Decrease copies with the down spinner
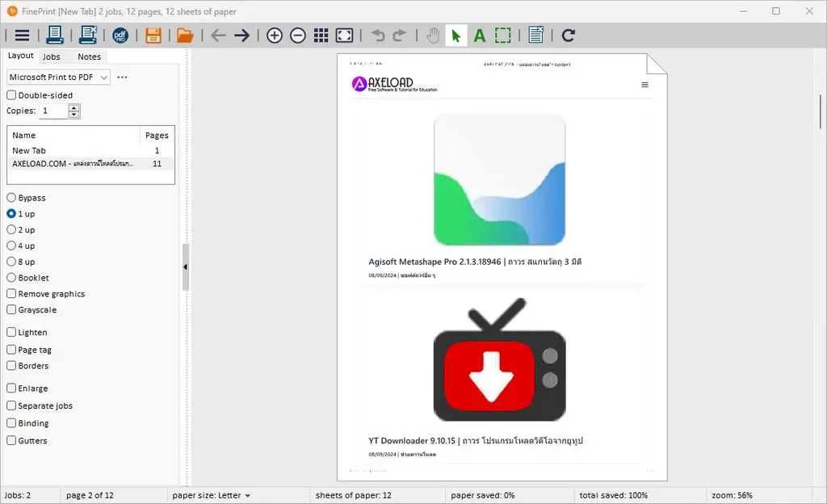This screenshot has width=827, height=504. coord(73,115)
